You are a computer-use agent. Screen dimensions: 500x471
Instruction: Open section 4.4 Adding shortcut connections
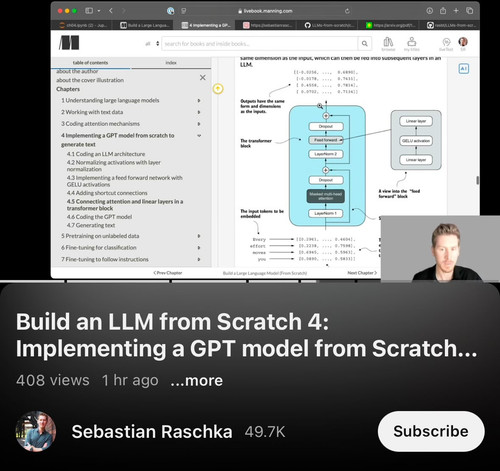[x=107, y=193]
